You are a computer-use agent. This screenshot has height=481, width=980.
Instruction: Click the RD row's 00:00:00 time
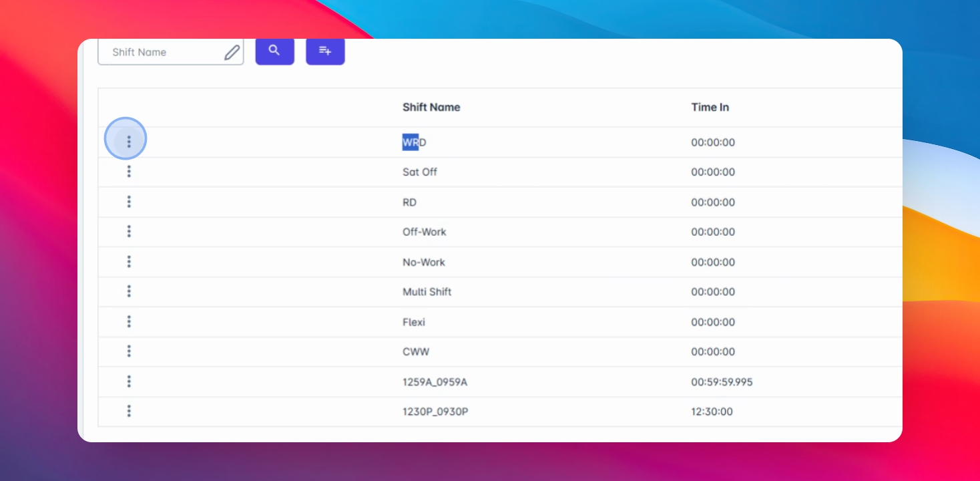tap(713, 202)
